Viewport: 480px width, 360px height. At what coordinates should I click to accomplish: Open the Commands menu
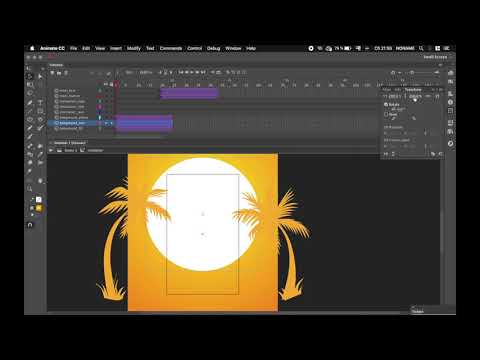(x=171, y=48)
